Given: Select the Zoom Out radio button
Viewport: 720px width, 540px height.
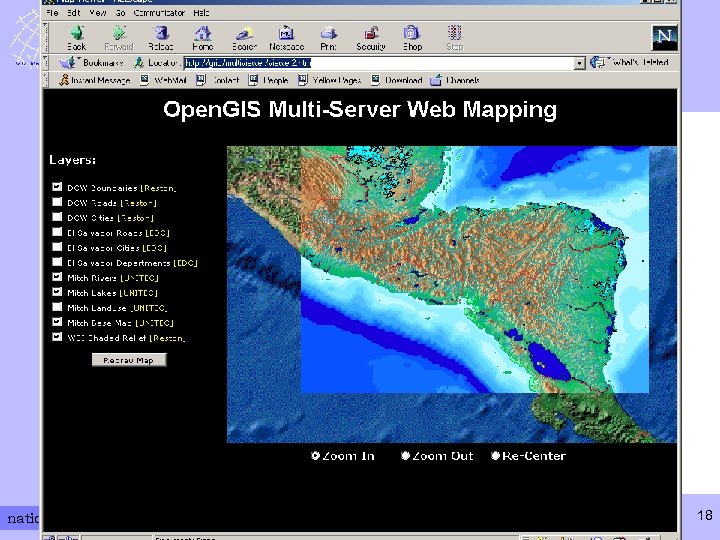Looking at the screenshot, I should tap(406, 456).
